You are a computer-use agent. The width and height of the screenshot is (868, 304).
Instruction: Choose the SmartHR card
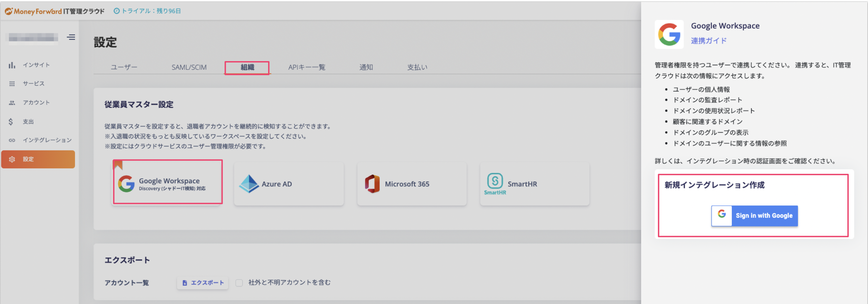tap(535, 184)
